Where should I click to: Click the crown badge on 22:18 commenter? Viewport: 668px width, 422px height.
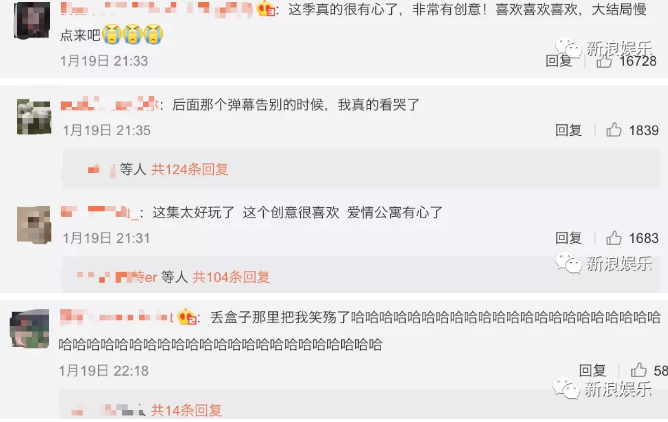(x=187, y=317)
